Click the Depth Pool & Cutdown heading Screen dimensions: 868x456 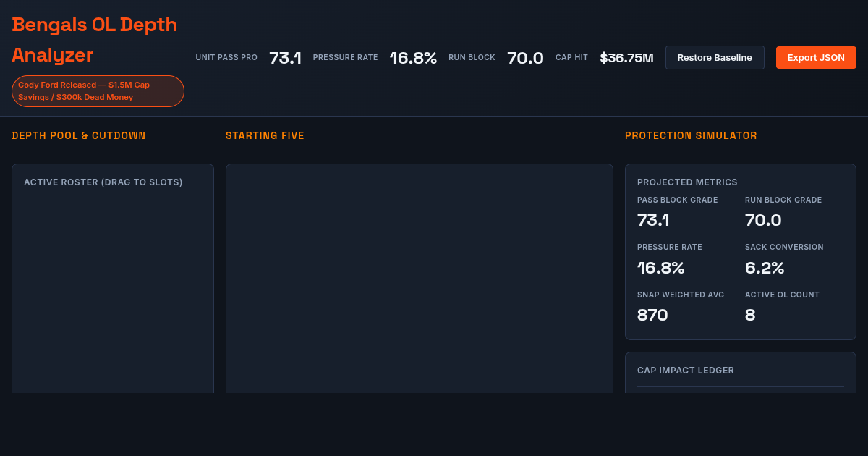tap(79, 135)
